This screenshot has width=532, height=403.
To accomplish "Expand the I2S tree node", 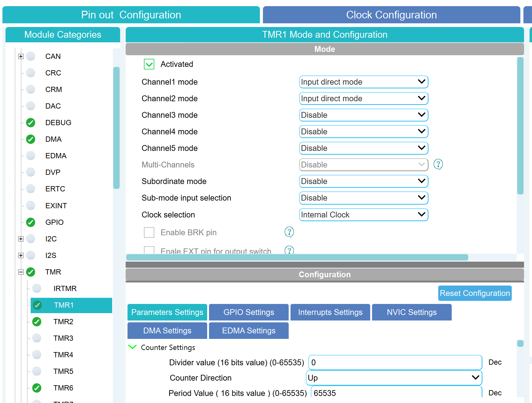I will coord(21,255).
